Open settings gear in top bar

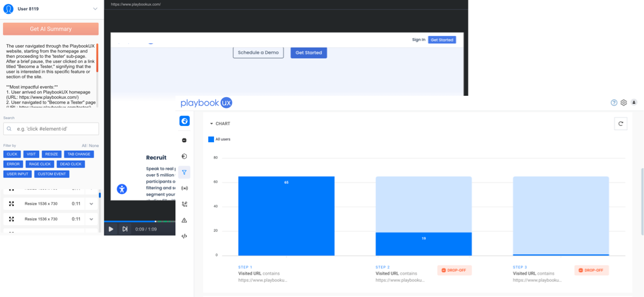(623, 103)
